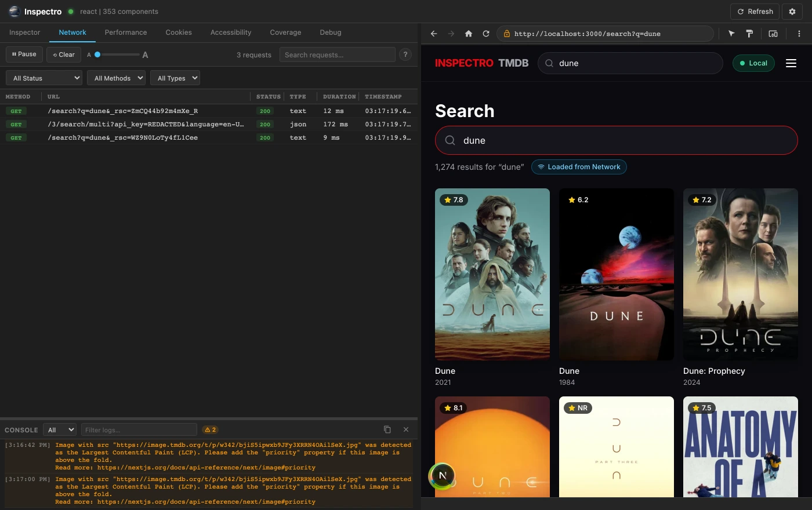Open the Dune: Prophecy poster
Viewport: 812px width, 510px height.
tap(741, 274)
